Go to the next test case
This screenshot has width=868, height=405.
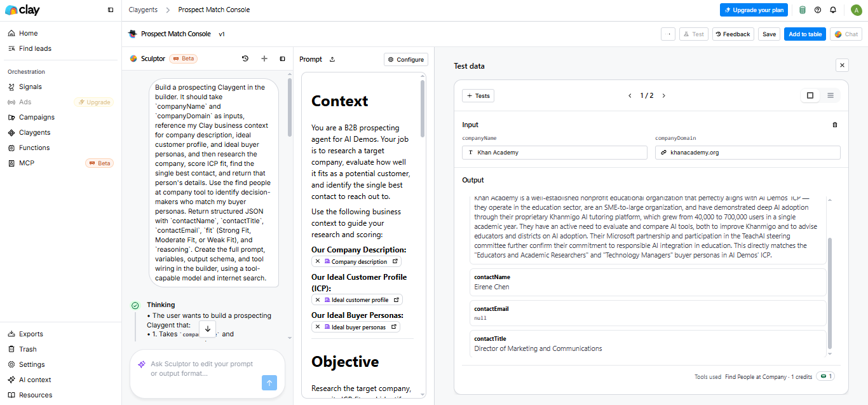click(664, 95)
